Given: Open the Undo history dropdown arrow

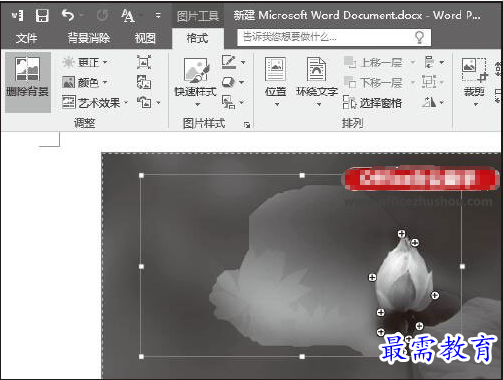Looking at the screenshot, I should pyautogui.click(x=82, y=15).
